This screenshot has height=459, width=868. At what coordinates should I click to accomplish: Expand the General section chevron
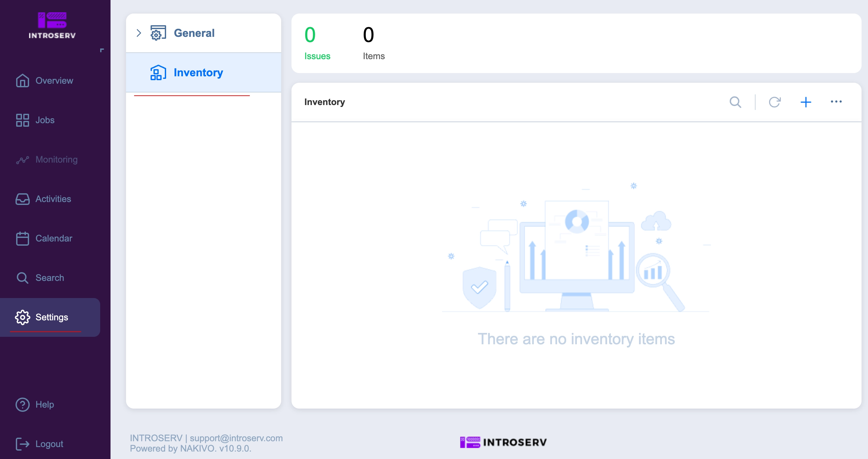139,33
